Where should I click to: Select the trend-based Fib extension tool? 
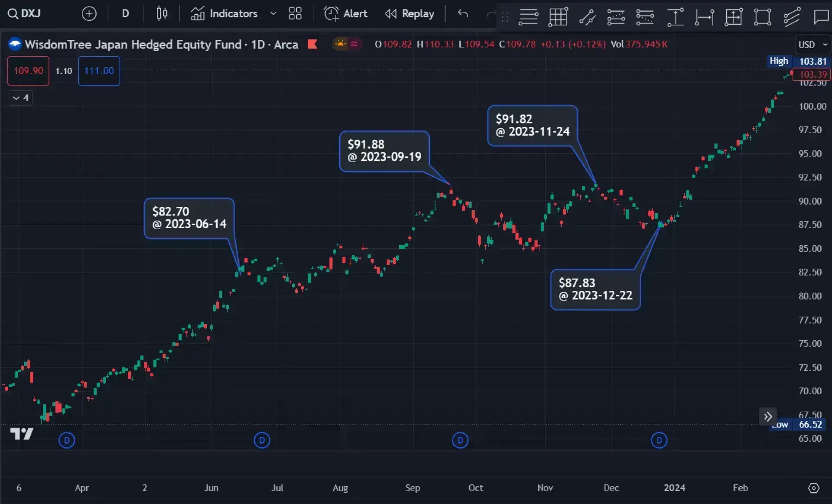(616, 17)
